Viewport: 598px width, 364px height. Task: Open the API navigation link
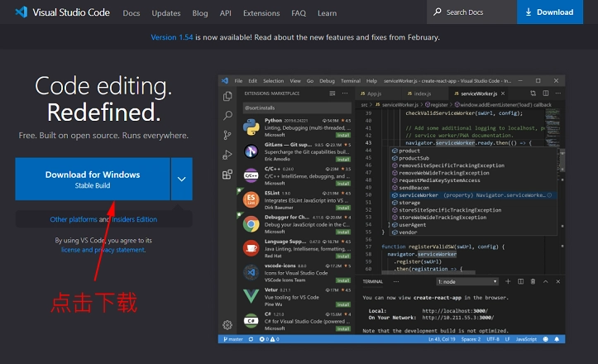coord(226,13)
